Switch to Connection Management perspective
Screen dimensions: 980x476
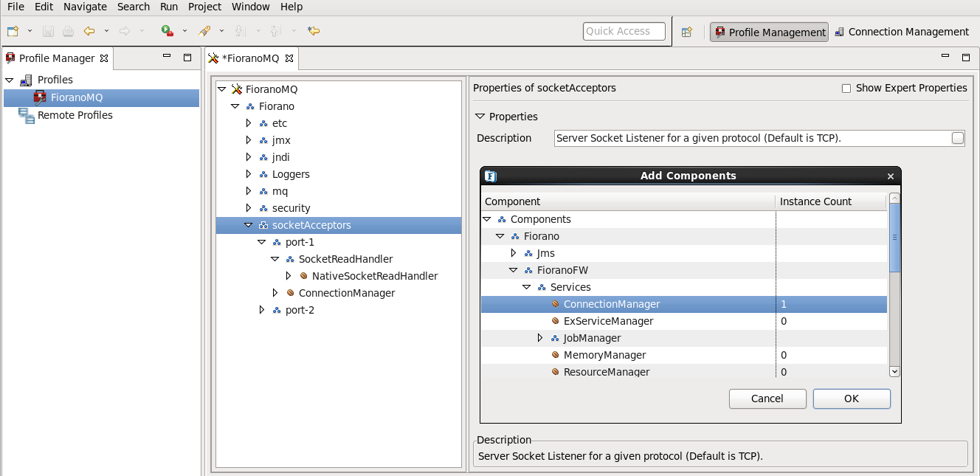tap(901, 32)
